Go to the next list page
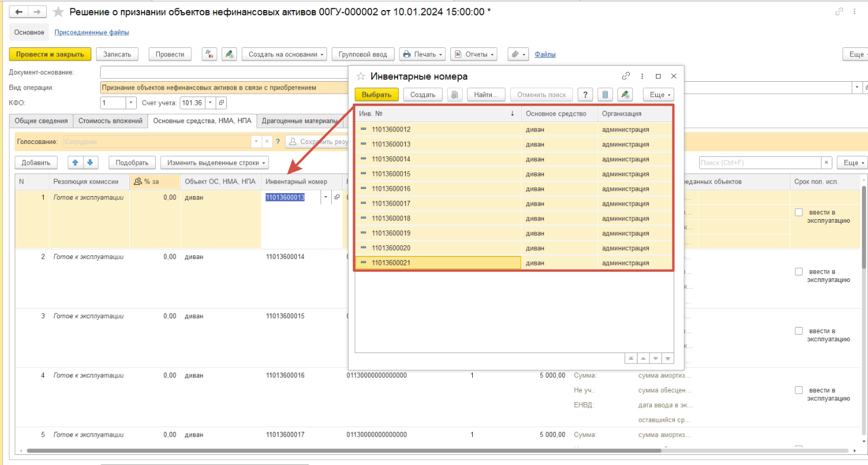The image size is (868, 465). [656, 358]
